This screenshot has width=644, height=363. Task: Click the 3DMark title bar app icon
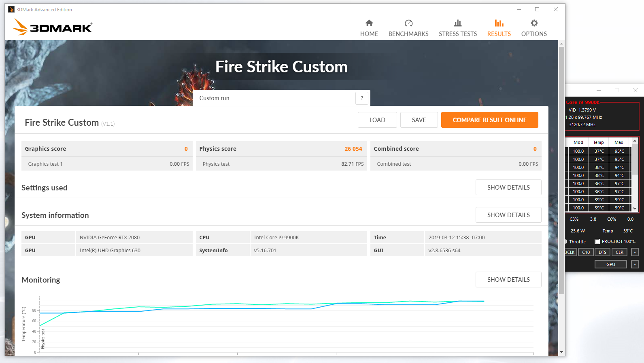tap(11, 9)
